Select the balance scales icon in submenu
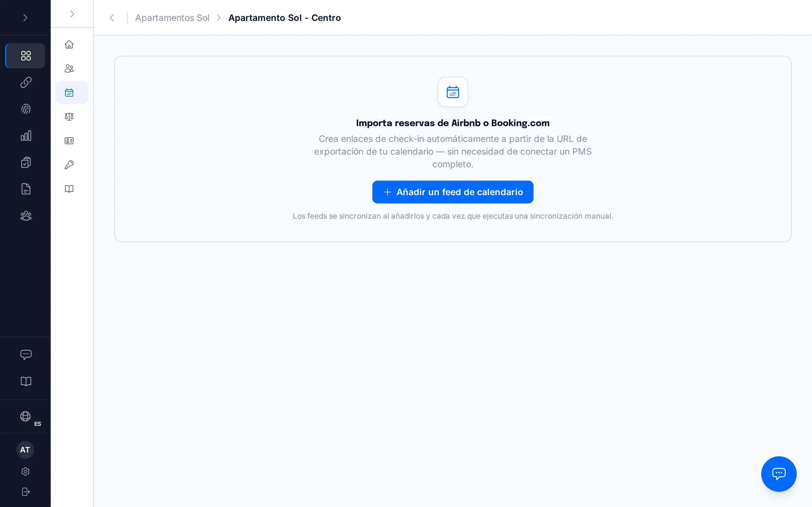Screen dimensions: 812x507 pyautogui.click(x=69, y=116)
